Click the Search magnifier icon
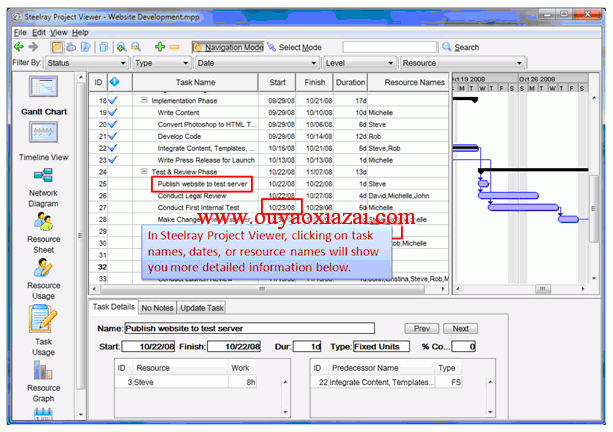The width and height of the screenshot is (613, 432). click(x=446, y=47)
